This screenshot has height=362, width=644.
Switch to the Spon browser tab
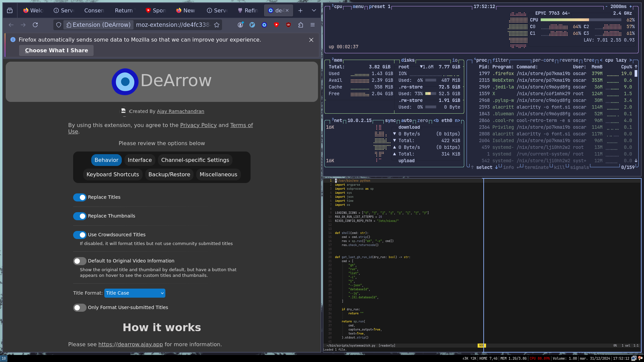point(156,10)
